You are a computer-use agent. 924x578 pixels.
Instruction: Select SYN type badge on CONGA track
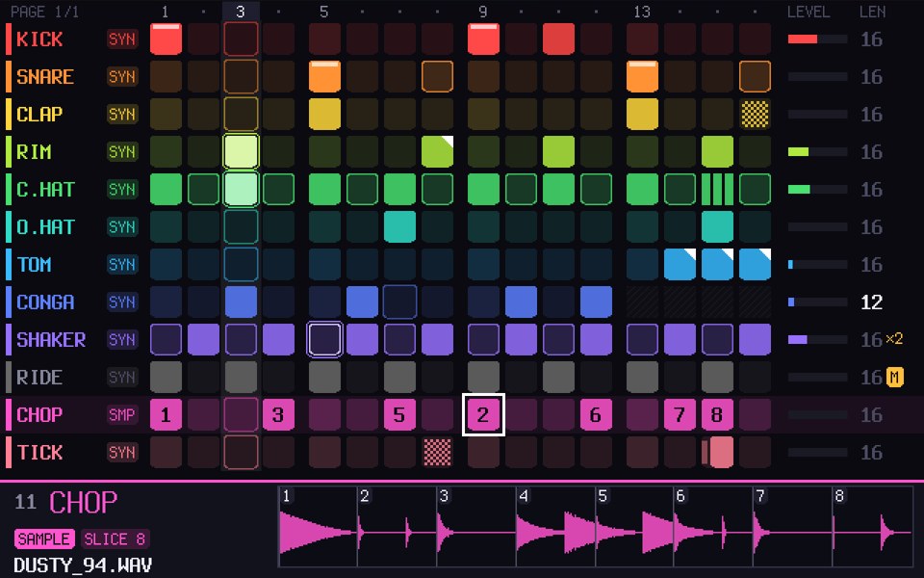[122, 302]
